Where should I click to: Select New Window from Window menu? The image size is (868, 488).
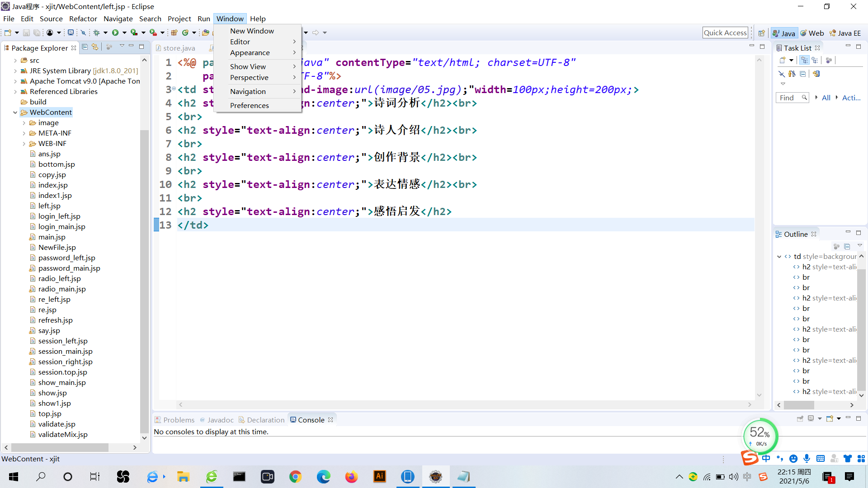pyautogui.click(x=252, y=31)
